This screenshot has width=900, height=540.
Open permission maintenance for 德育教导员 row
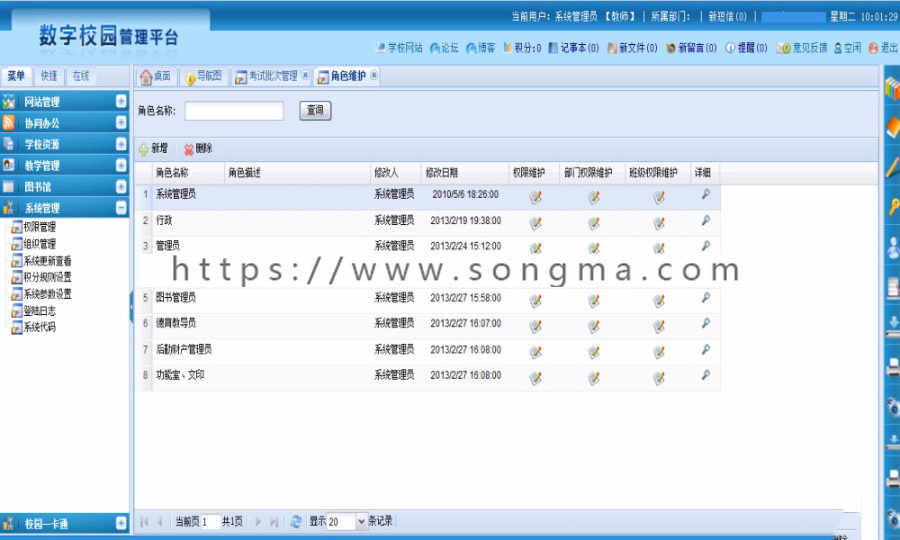[536, 327]
